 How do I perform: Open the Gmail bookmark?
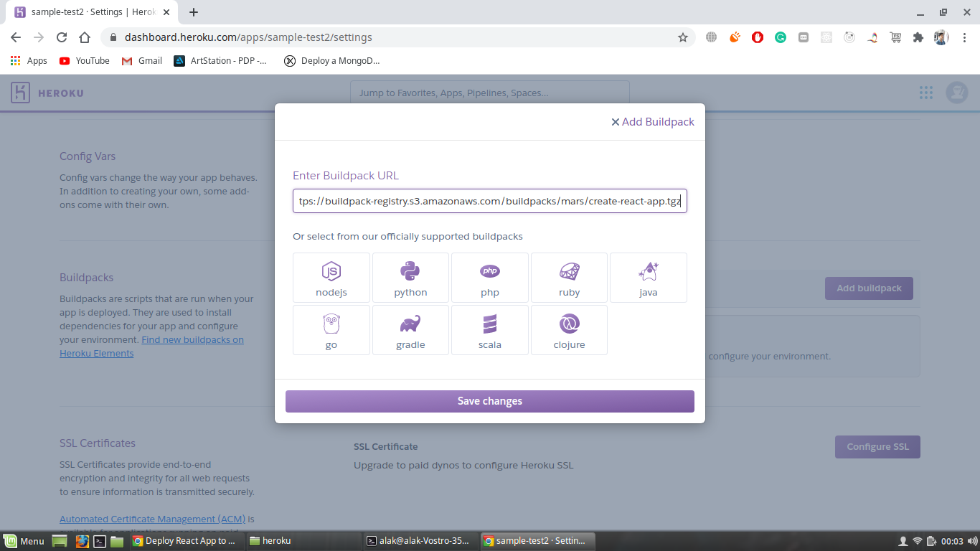(142, 61)
